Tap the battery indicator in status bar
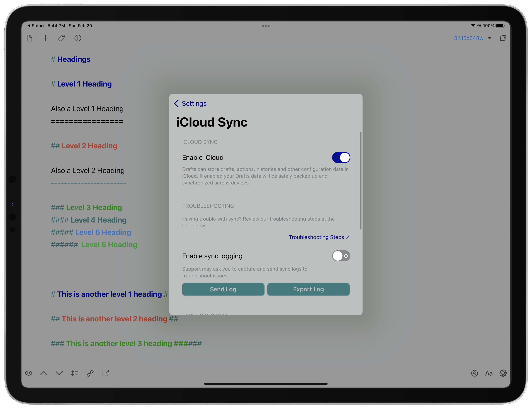This screenshot has width=532, height=409. [x=500, y=26]
